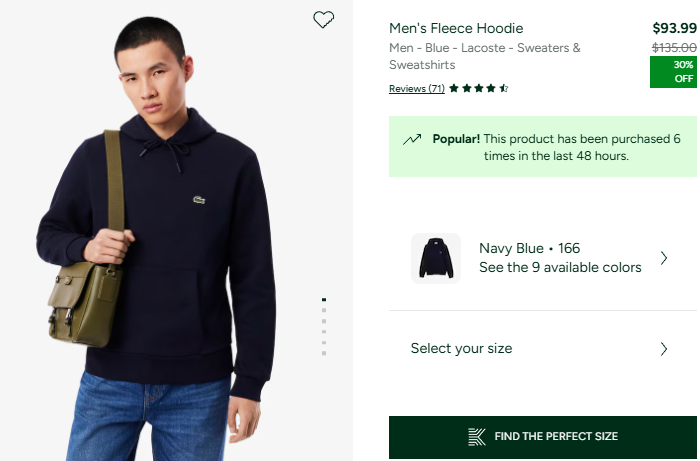Open the Select your size selector
The image size is (700, 461).
point(461,349)
